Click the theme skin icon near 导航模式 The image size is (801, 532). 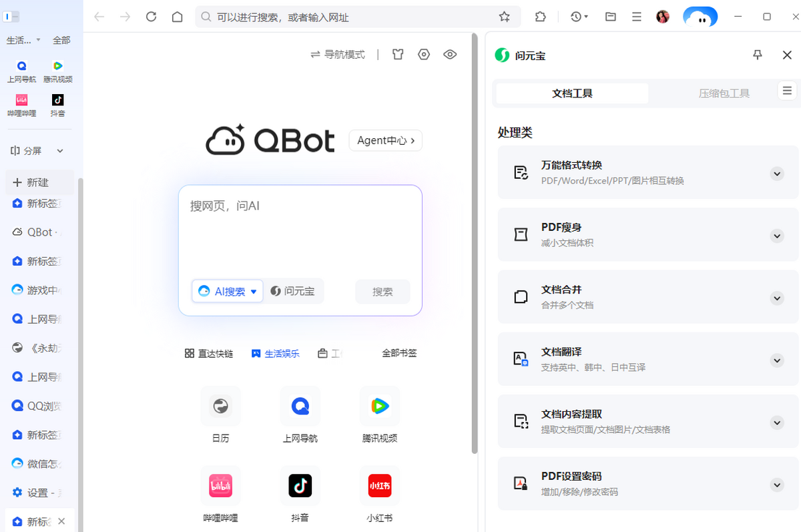[x=397, y=54]
